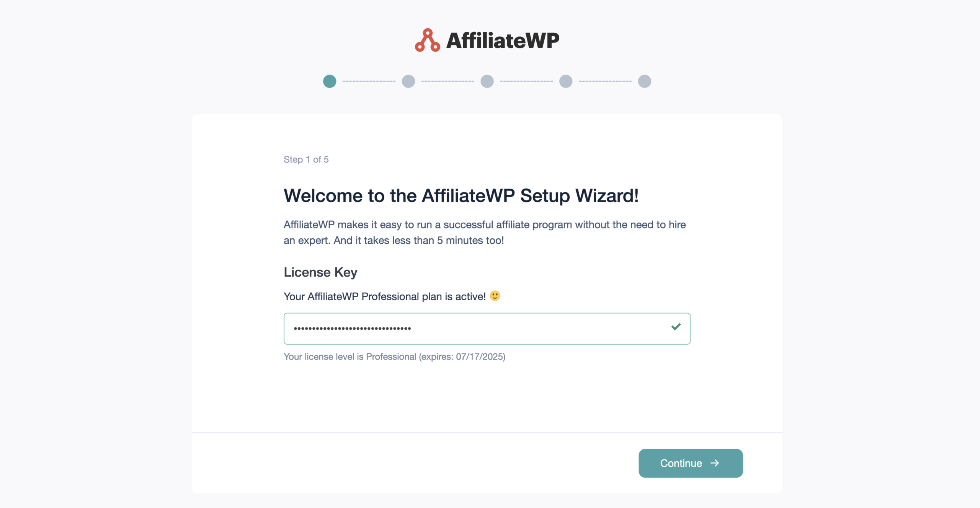Click the second step progress dot
This screenshot has height=508, width=980.
point(408,81)
